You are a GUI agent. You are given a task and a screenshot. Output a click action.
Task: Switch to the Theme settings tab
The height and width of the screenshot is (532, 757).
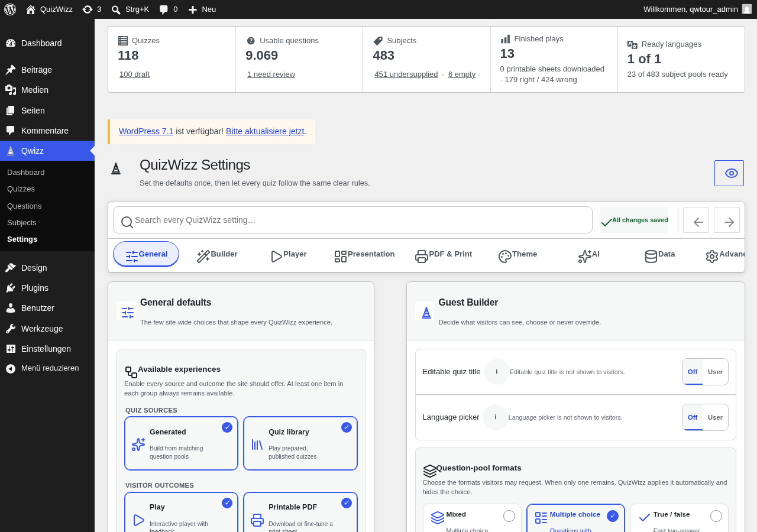point(517,254)
